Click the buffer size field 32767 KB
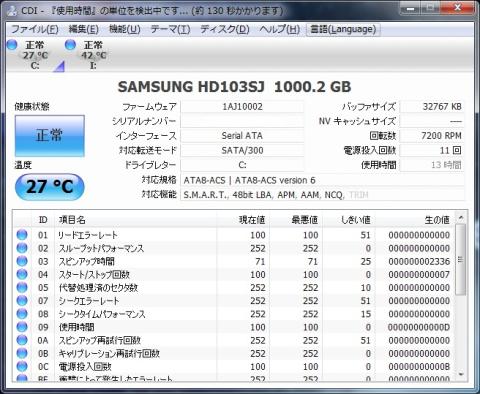 pyautogui.click(x=432, y=107)
